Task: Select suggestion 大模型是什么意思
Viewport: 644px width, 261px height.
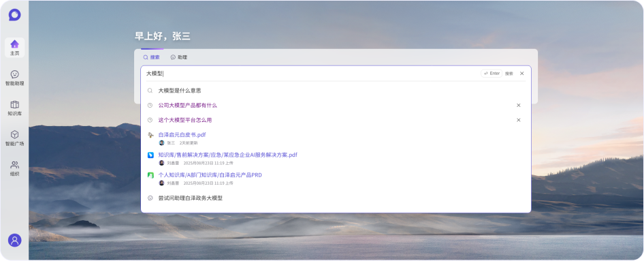Action: tap(180, 91)
